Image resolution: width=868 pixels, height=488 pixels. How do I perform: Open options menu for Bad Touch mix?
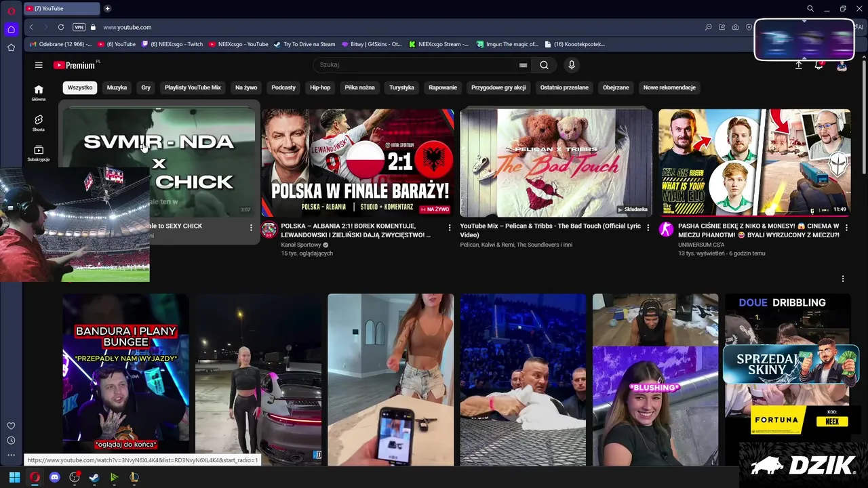(x=648, y=228)
